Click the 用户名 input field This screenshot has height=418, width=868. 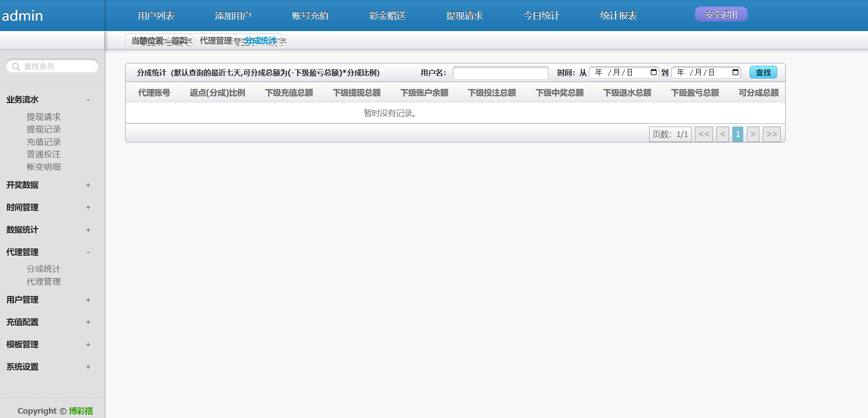click(500, 73)
